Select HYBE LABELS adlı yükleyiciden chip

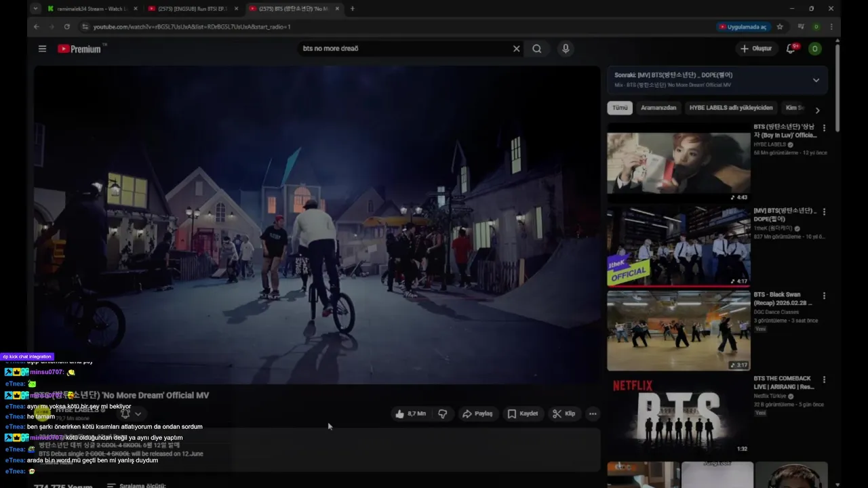click(731, 108)
